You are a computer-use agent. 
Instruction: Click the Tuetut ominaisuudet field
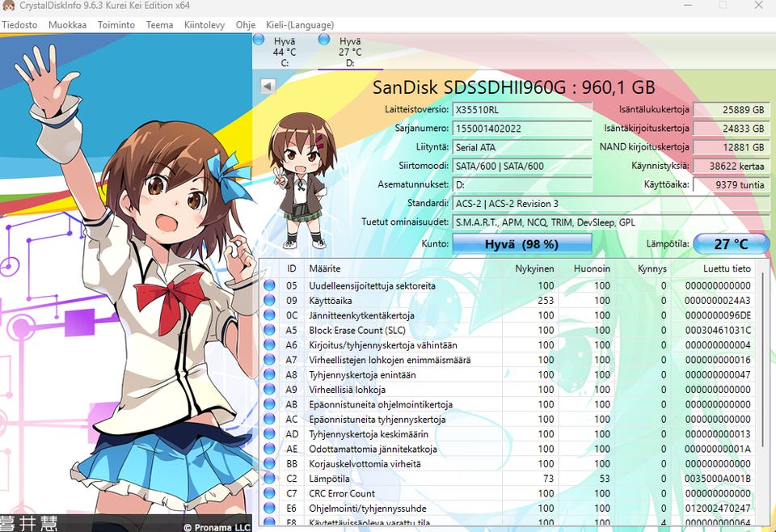coord(611,222)
